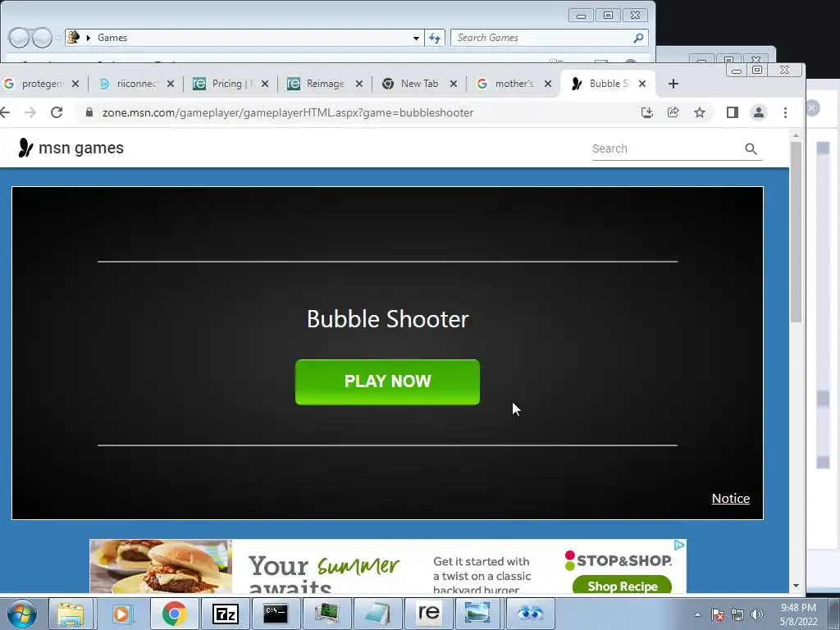Open the eyes icon on the taskbar
This screenshot has height=630, width=840.
(x=531, y=614)
